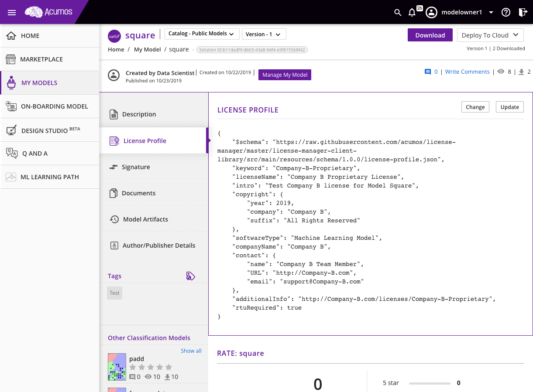Click the logout icon
533x392 pixels.
[x=523, y=12]
